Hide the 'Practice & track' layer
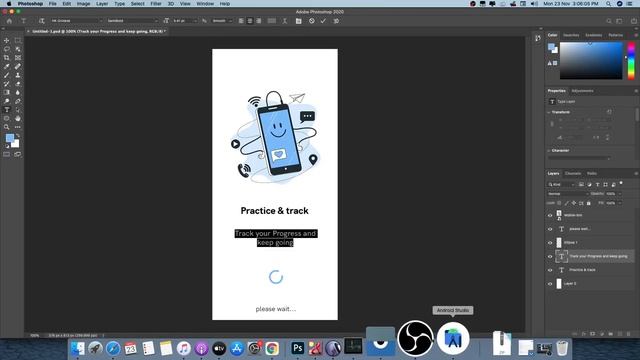Image resolution: width=640 pixels, height=360 pixels. (550, 270)
